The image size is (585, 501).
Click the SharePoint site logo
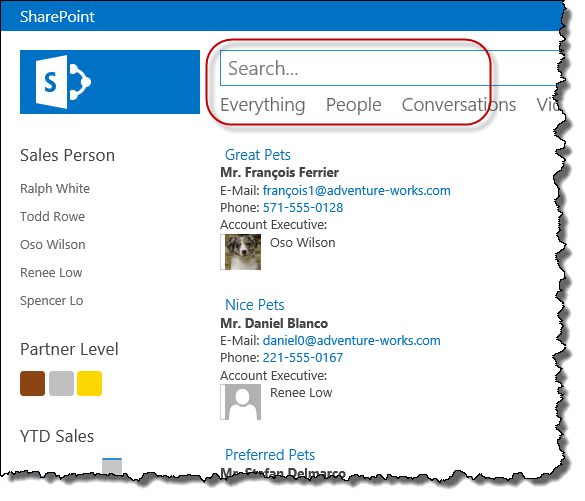coord(110,82)
